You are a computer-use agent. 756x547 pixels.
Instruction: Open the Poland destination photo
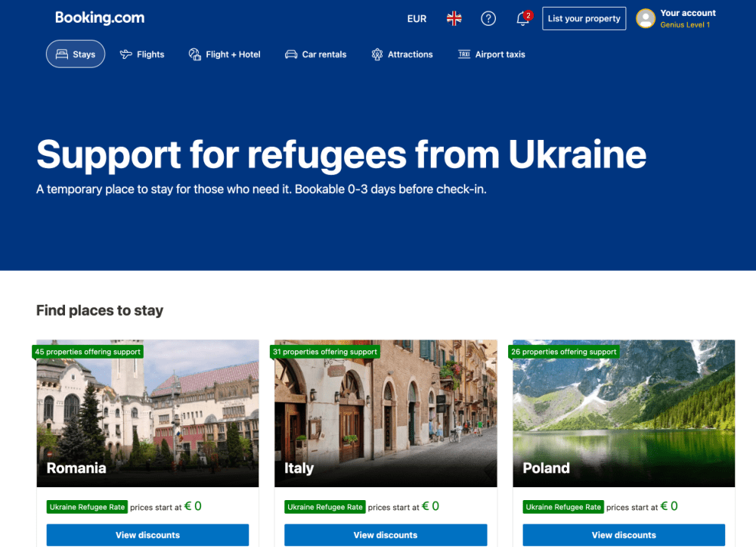tap(624, 413)
